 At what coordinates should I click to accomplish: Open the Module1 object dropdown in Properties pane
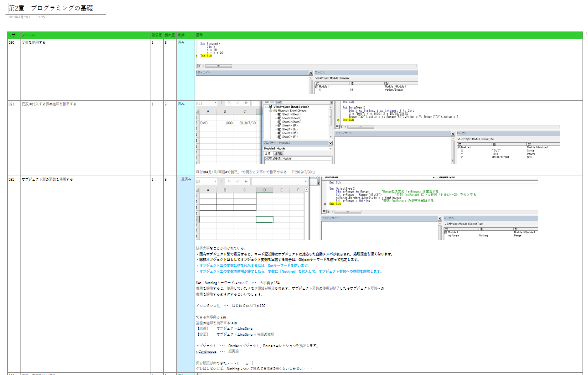pos(330,149)
